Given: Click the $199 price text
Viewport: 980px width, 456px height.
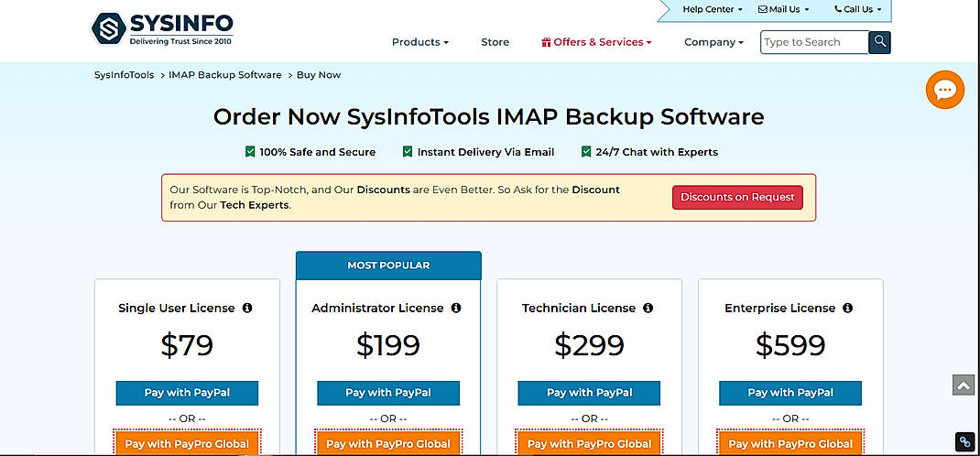Looking at the screenshot, I should tap(388, 345).
